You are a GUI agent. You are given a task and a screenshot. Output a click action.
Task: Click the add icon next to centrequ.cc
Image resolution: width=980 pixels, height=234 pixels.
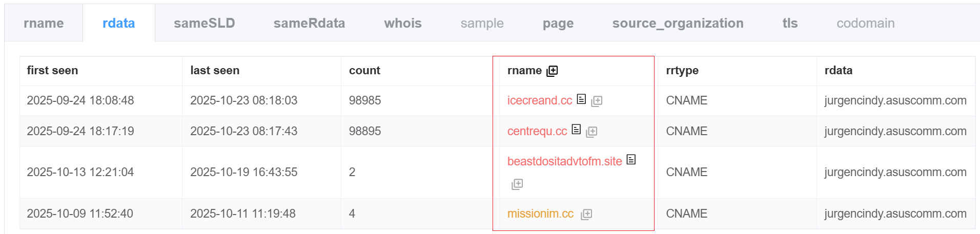coord(591,132)
